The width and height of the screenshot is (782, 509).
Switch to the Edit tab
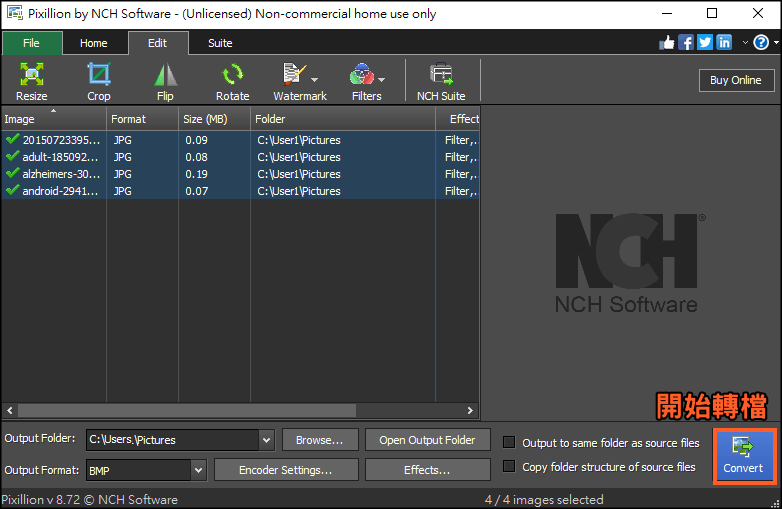158,43
